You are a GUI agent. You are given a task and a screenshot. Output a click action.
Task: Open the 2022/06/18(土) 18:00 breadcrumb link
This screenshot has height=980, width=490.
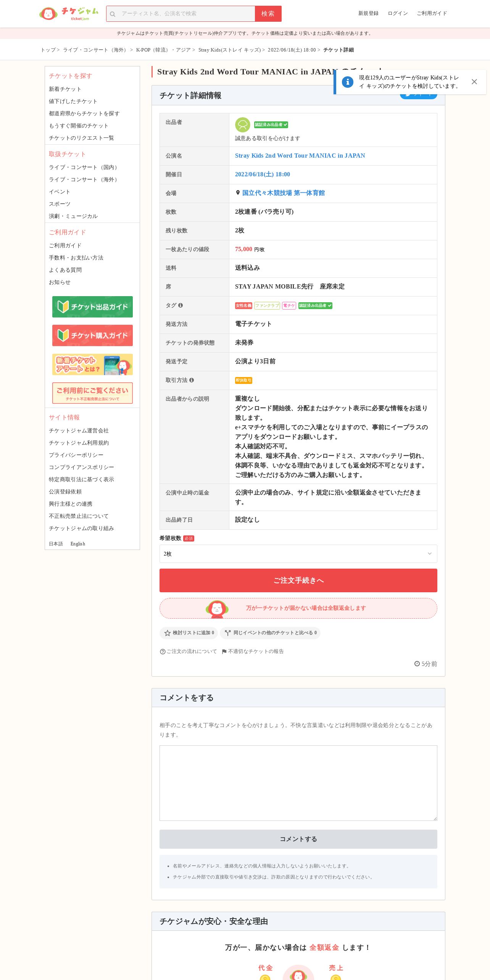click(292, 50)
